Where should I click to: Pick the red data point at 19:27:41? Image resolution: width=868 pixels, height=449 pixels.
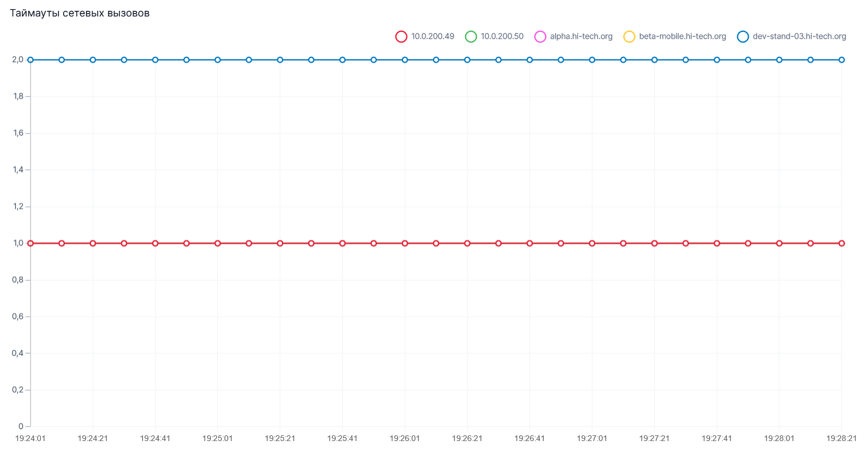tap(717, 243)
